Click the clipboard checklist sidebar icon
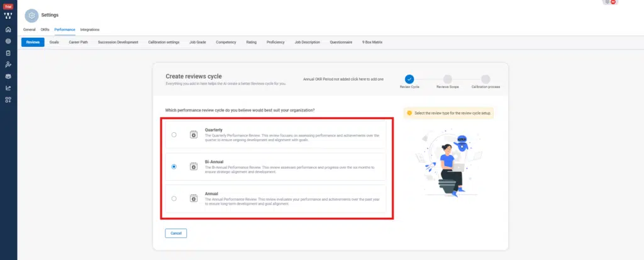 [x=8, y=53]
